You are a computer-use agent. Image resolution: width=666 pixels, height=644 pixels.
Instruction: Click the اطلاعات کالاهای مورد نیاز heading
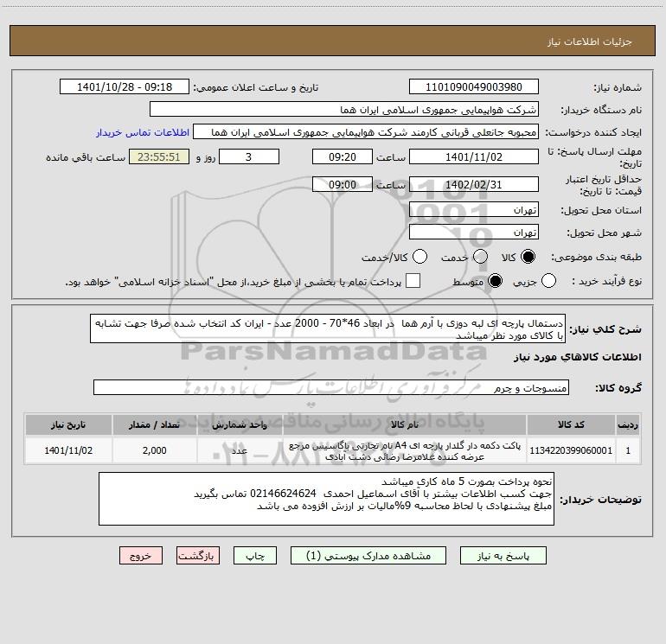[577, 357]
